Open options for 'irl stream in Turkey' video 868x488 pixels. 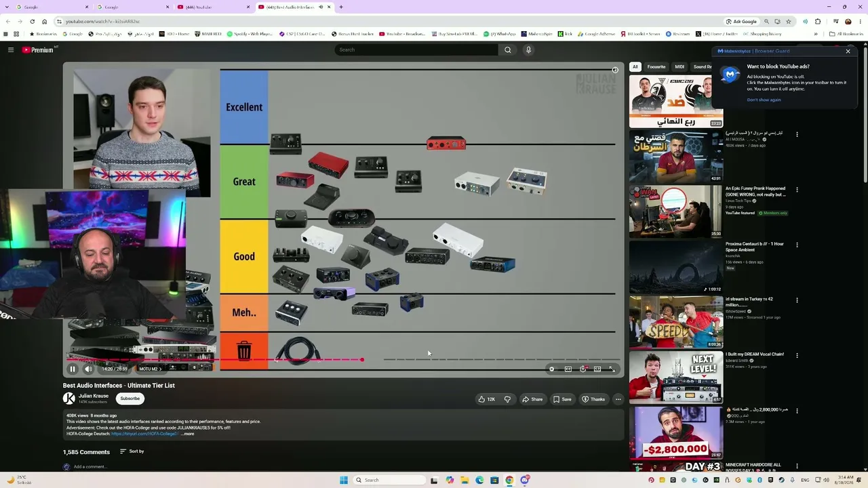[x=797, y=300]
